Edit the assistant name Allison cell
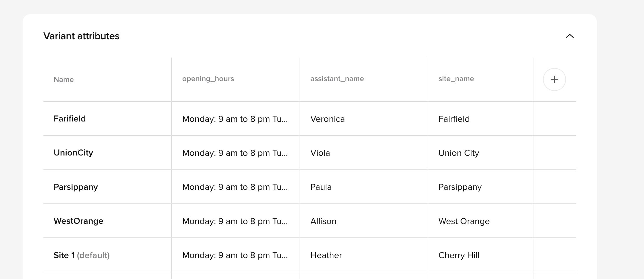644x279 pixels. pos(323,221)
